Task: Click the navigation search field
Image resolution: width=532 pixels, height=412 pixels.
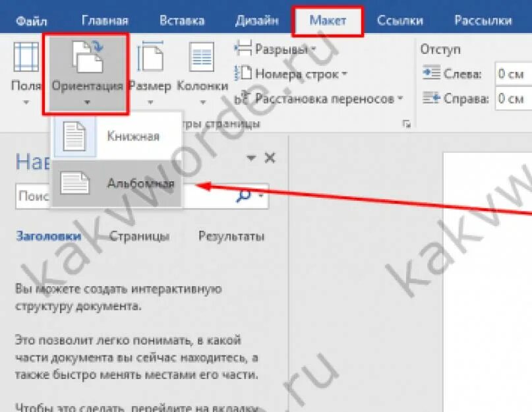Action: point(142,196)
